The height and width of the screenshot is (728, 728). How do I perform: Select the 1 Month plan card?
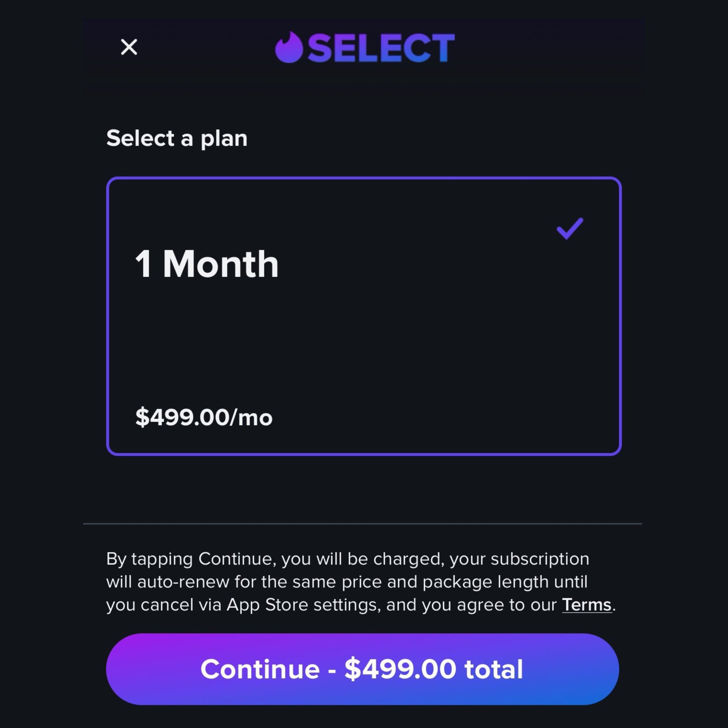364,316
